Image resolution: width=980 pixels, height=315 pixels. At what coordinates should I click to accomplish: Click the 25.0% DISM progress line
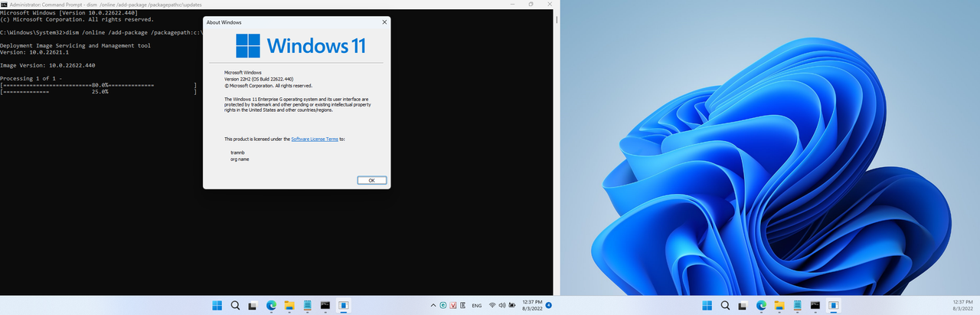(x=99, y=91)
